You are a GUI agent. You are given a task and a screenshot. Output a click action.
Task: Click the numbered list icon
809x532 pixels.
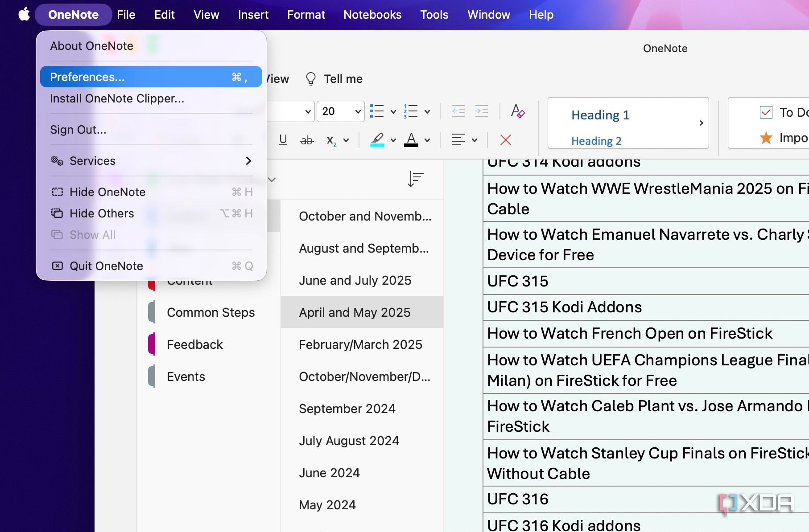coord(411,111)
